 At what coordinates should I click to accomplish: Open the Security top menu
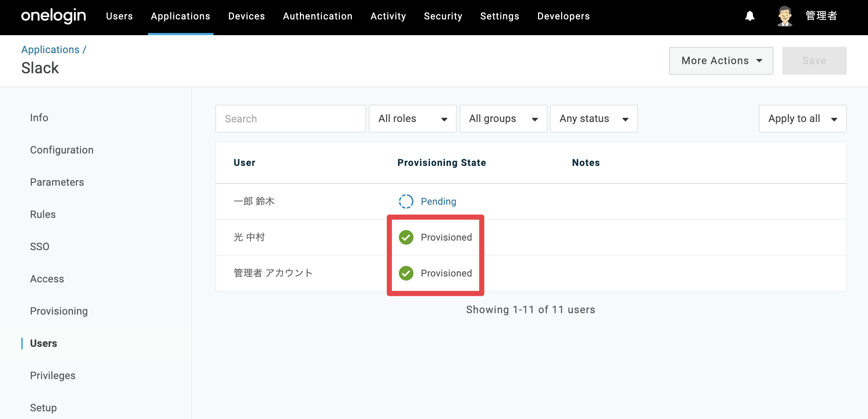click(x=443, y=16)
